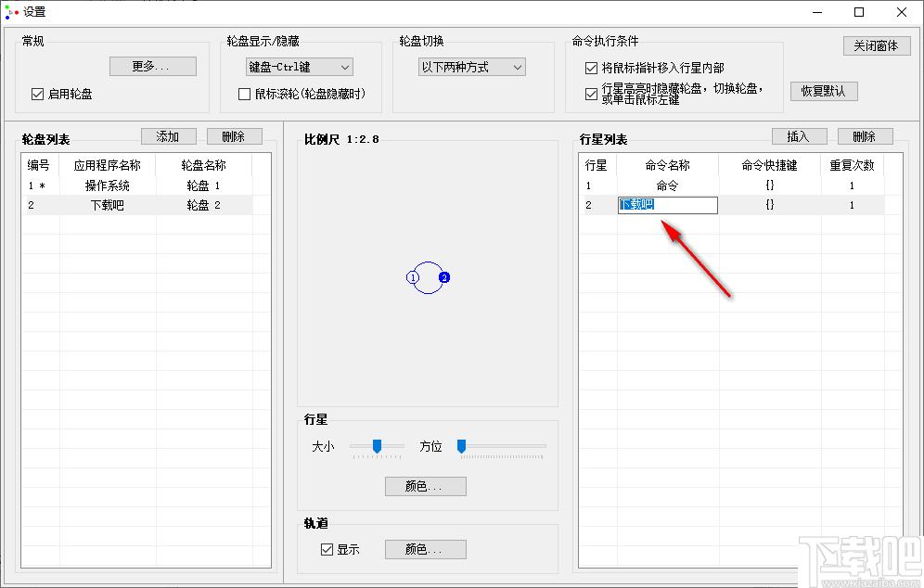Toggle 行星高亮时隐藏轮盘 checkbox
924x588 pixels.
591,94
